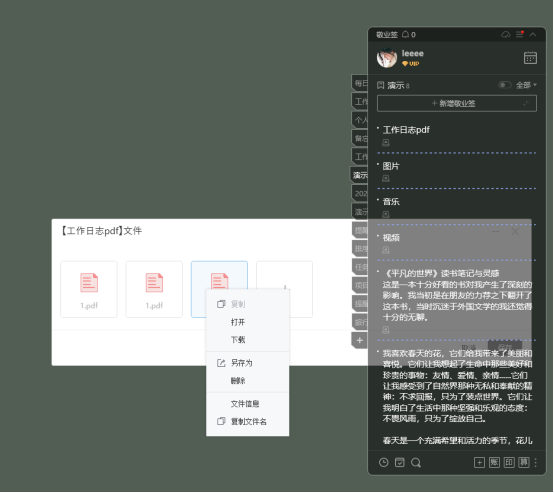This screenshot has height=493, width=554.
Task: Click the attachment icon under 视频
Action: click(x=386, y=250)
